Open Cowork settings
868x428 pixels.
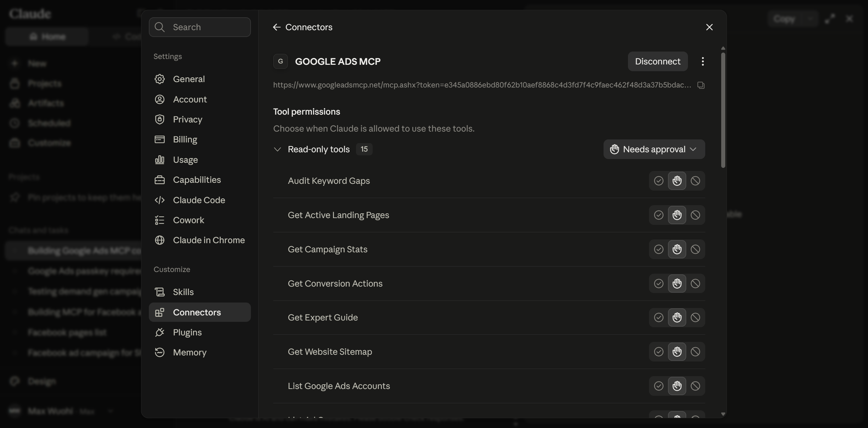[x=200, y=220]
